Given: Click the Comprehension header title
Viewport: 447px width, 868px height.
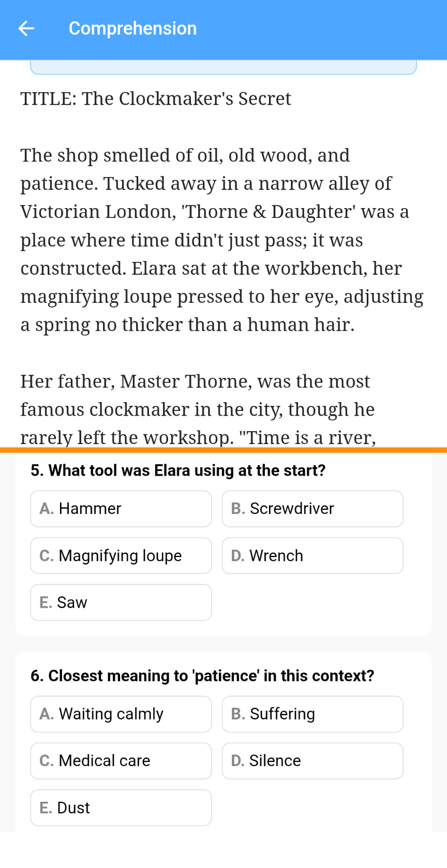Looking at the screenshot, I should point(132,28).
